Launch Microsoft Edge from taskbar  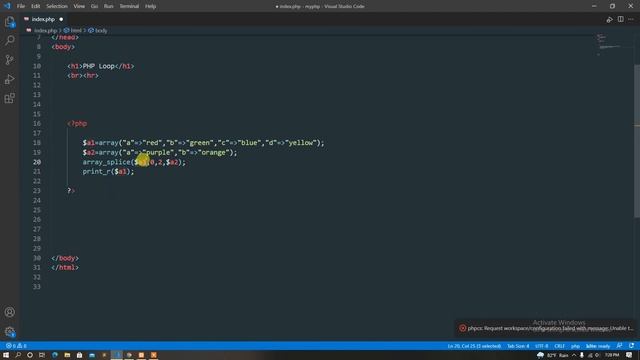click(x=55, y=355)
